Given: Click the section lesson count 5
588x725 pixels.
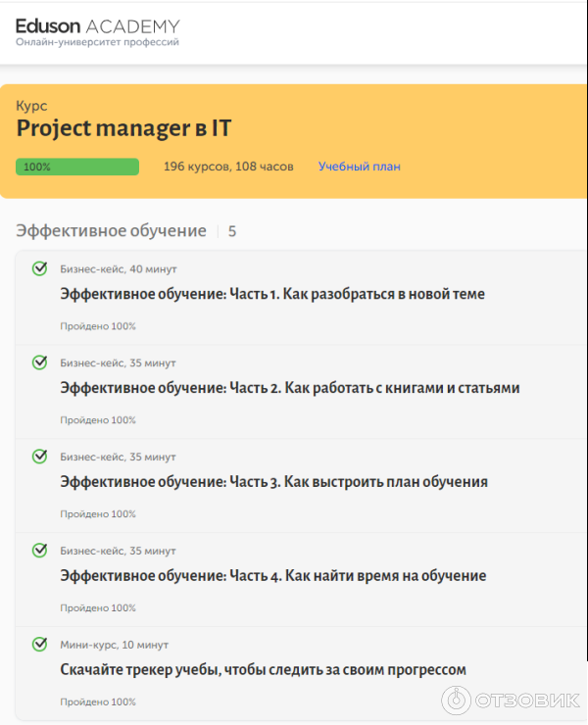Looking at the screenshot, I should coord(232,232).
